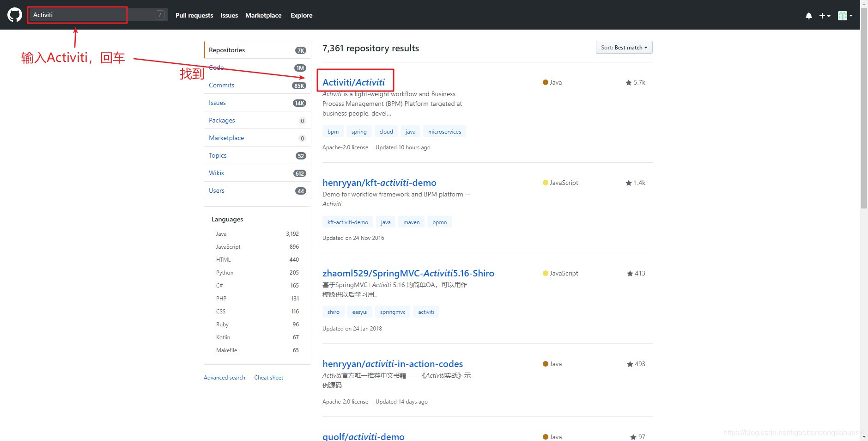
Task: Filter results by HTML language
Action: [257, 260]
